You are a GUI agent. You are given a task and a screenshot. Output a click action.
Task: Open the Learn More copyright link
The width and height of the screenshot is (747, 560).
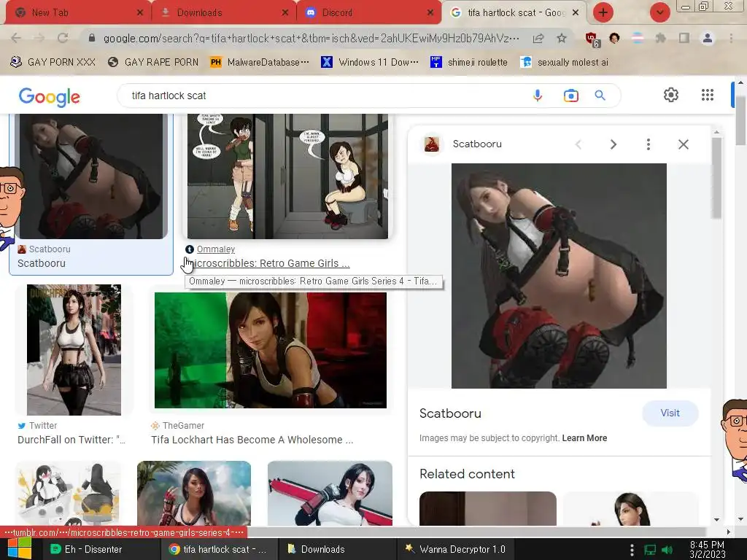click(x=584, y=438)
